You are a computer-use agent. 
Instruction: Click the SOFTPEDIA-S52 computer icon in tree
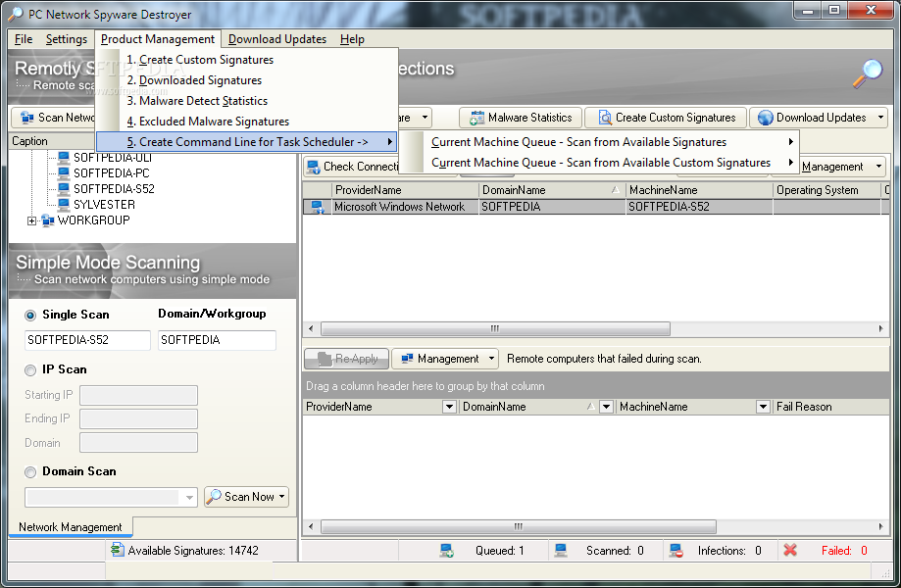tap(64, 188)
